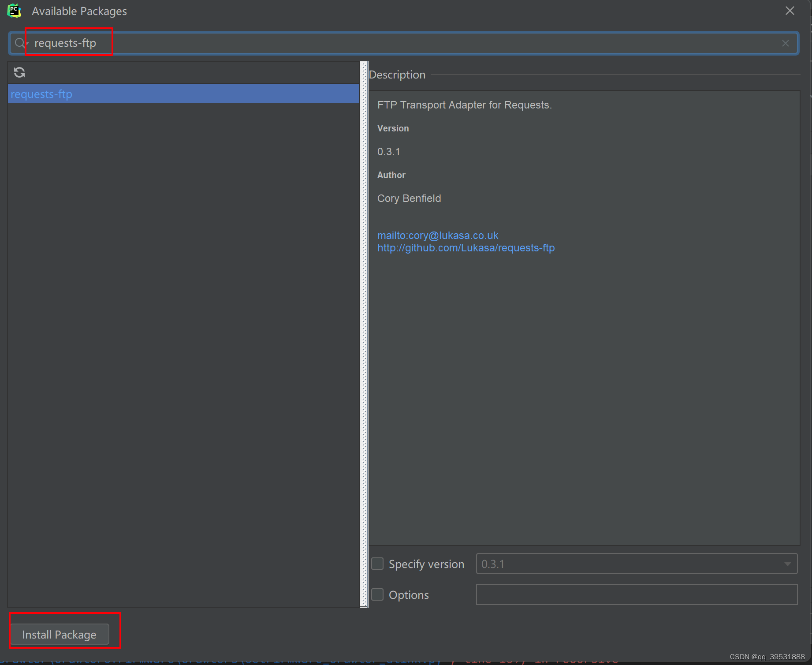The width and height of the screenshot is (812, 665).
Task: Close the Available Packages dialog
Action: click(789, 11)
